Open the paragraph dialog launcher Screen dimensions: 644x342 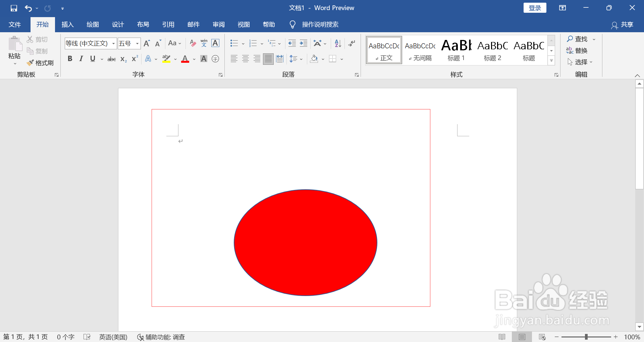[357, 75]
